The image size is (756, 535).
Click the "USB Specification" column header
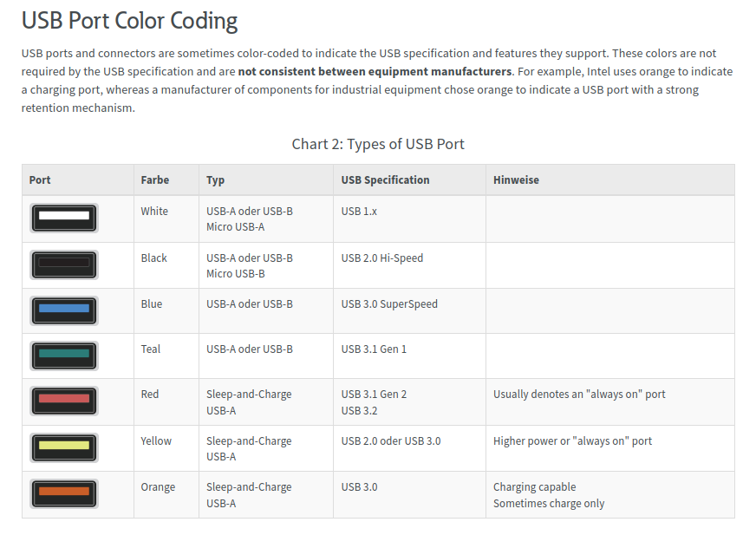(385, 180)
